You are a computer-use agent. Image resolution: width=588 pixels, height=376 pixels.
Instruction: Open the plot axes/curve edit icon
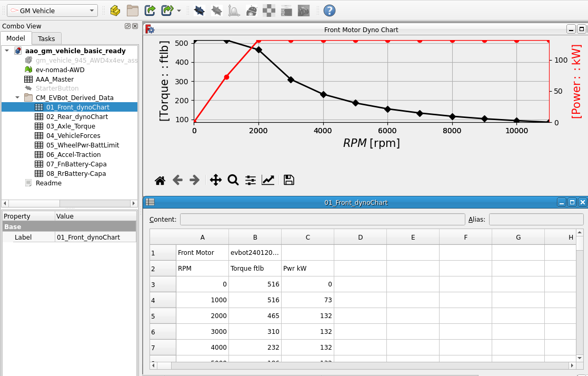point(268,180)
